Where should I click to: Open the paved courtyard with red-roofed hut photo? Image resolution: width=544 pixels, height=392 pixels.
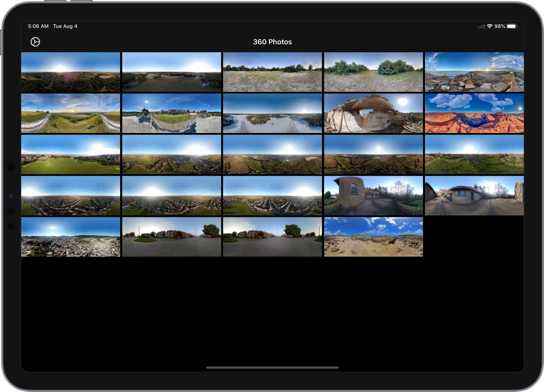[474, 196]
